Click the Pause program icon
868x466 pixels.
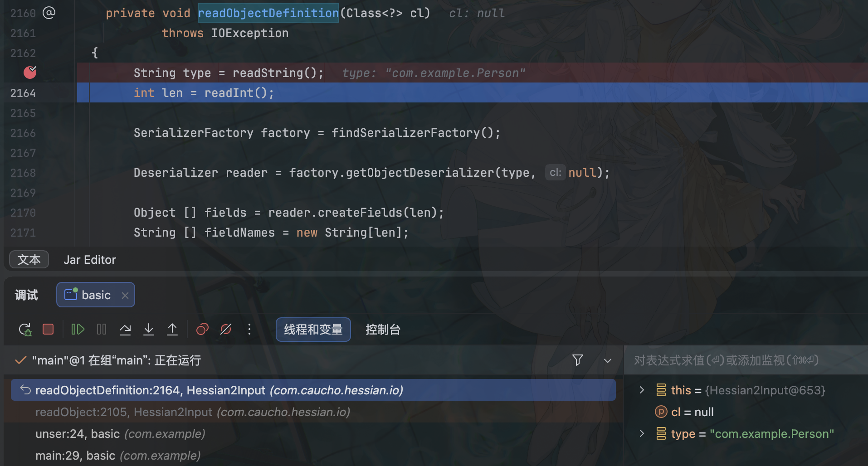(102, 330)
